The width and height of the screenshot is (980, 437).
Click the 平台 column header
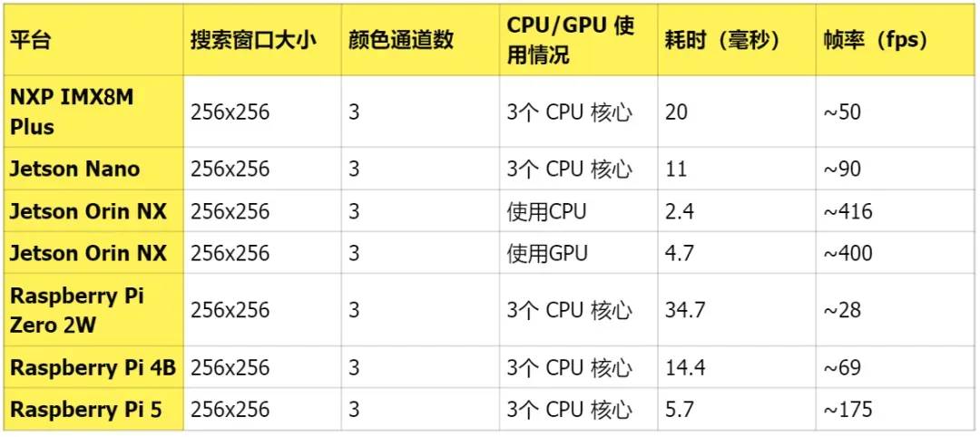(93, 41)
